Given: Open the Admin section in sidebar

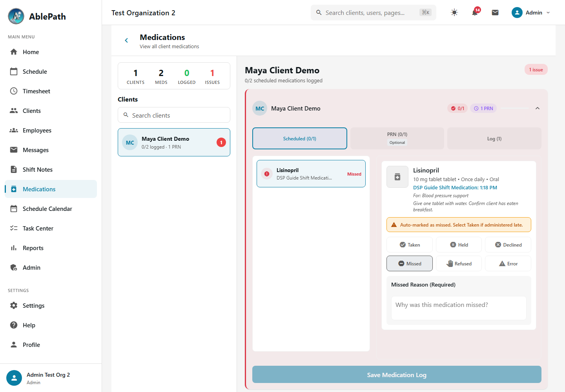Looking at the screenshot, I should pyautogui.click(x=51, y=267).
